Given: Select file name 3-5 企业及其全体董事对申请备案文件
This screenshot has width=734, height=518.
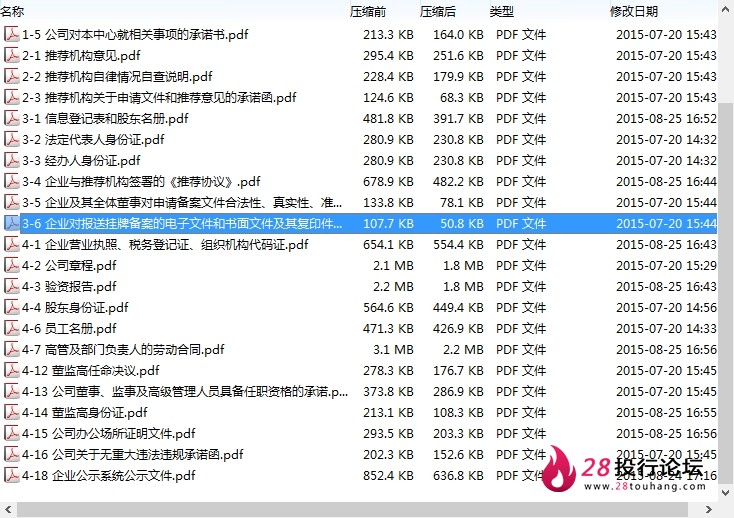Looking at the screenshot, I should 182,202.
